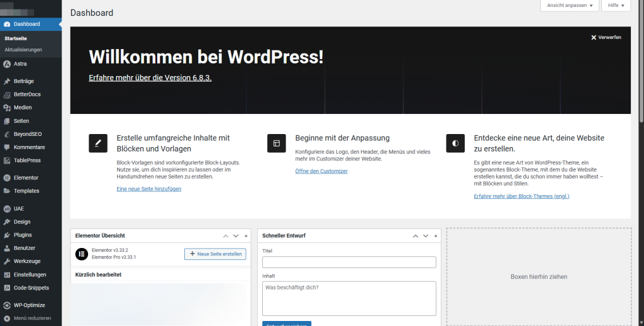Click the Seiten pages icon
Image resolution: width=644 pixels, height=326 pixels.
click(7, 121)
